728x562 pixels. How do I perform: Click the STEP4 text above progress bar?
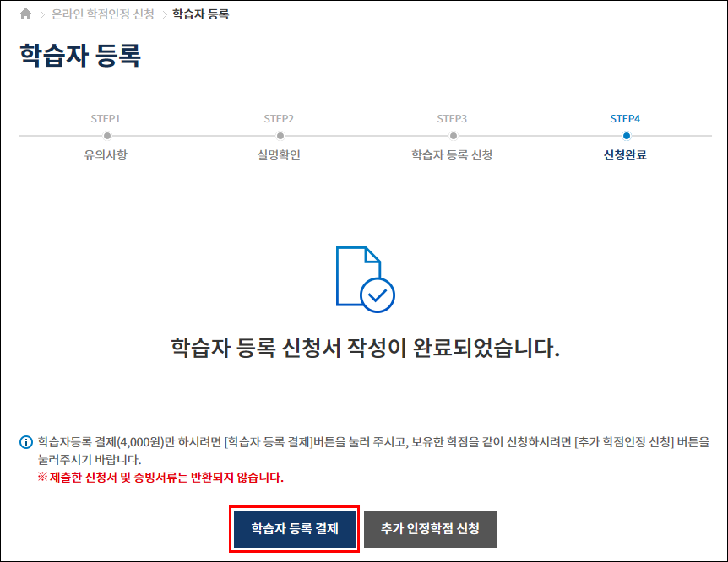tap(625, 118)
